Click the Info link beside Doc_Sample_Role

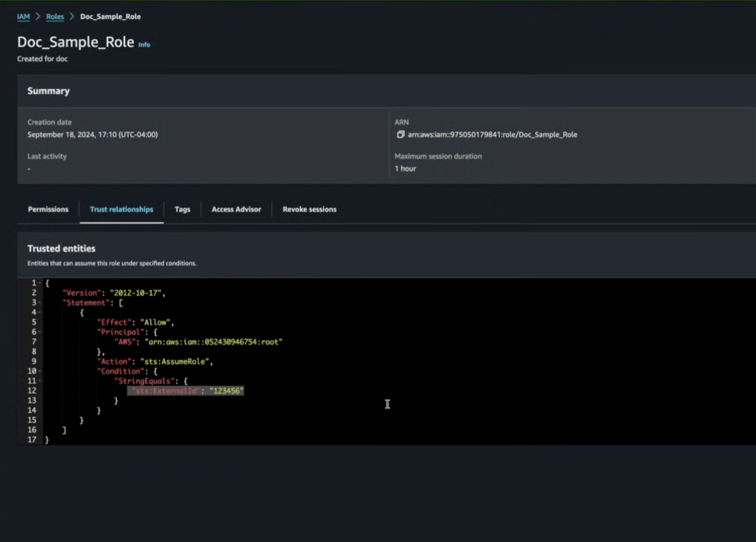pos(144,45)
